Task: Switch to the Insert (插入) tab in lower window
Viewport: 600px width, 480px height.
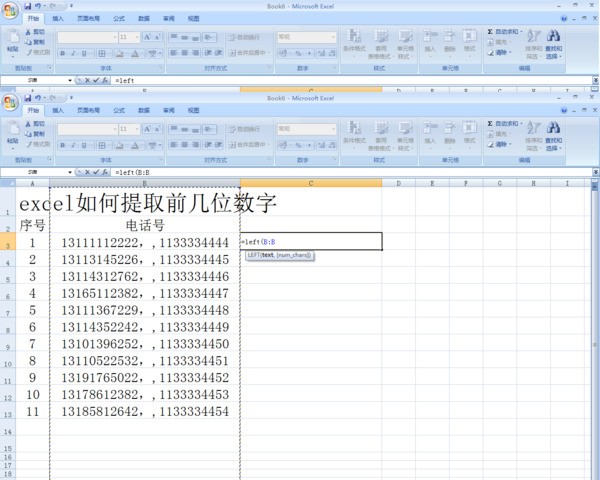Action: click(58, 111)
